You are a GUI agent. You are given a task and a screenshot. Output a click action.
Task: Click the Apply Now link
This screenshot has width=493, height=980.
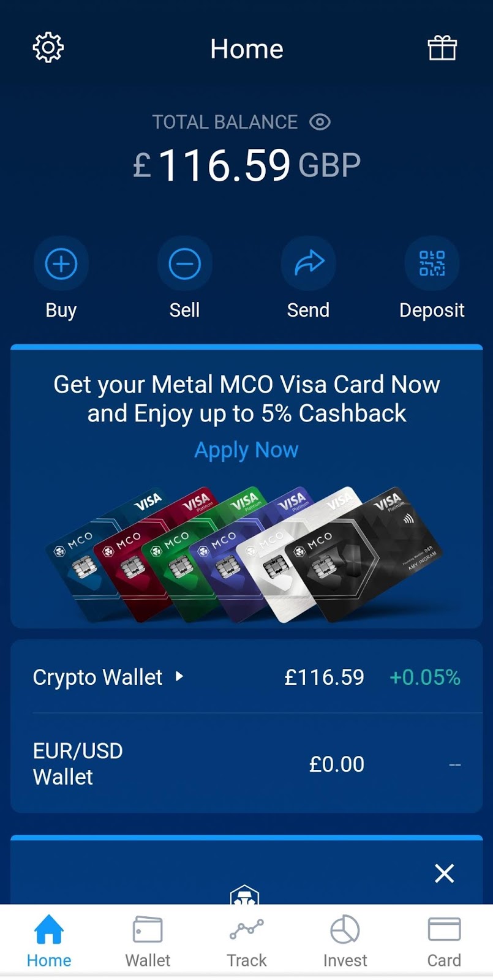coord(246,450)
